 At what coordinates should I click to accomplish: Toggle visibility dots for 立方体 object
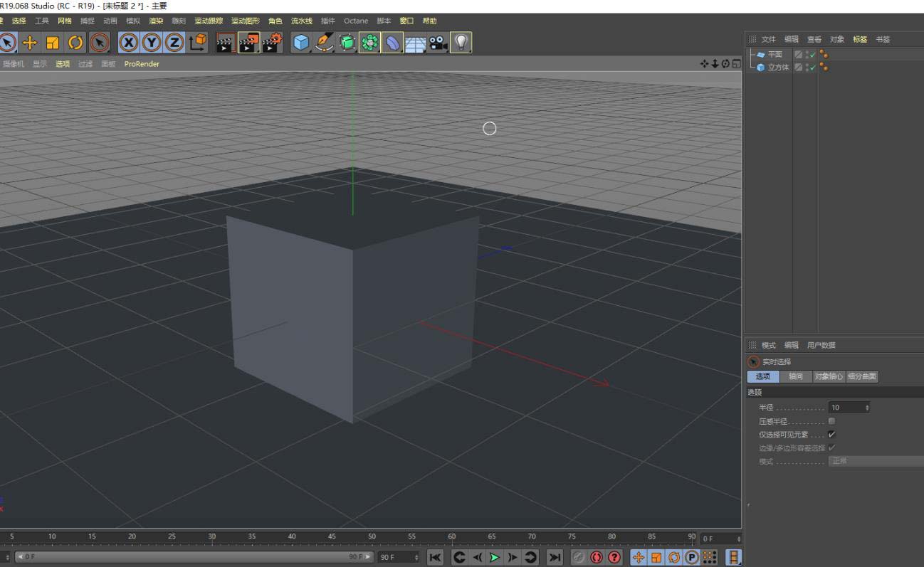pyautogui.click(x=808, y=68)
